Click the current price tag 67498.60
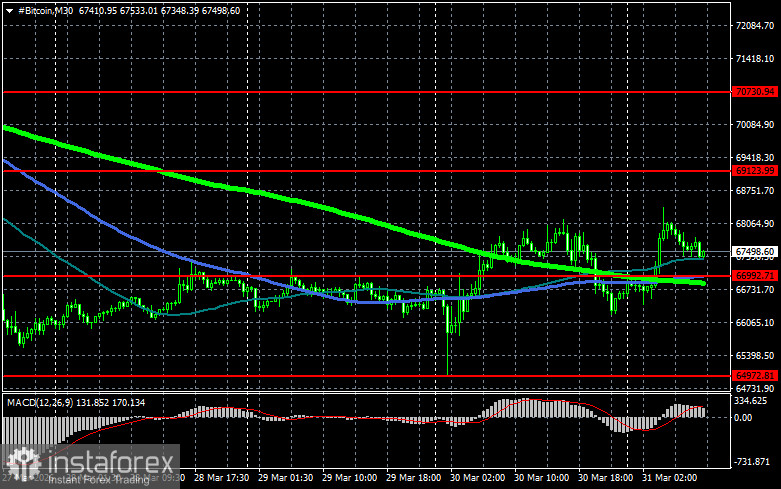 (x=755, y=251)
